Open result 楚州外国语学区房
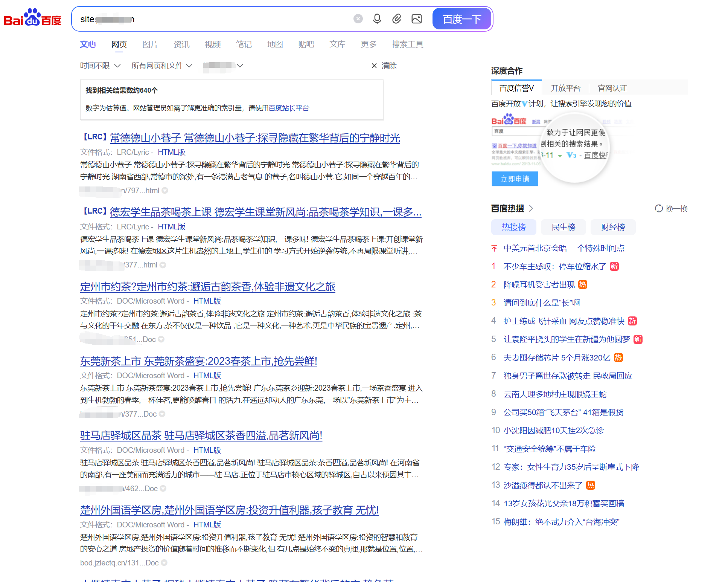 click(x=230, y=510)
